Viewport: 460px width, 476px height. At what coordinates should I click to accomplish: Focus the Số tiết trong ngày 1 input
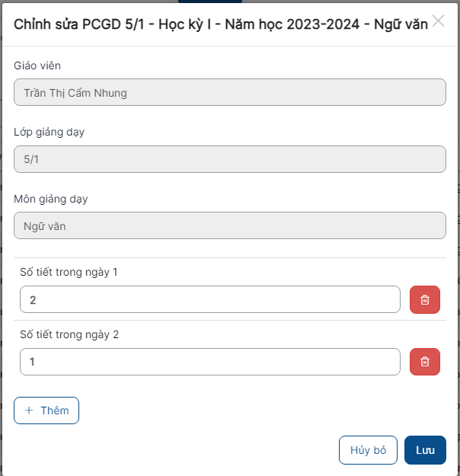[x=209, y=300]
